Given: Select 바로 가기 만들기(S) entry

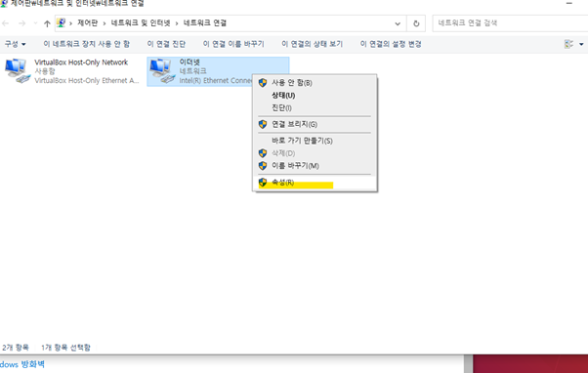Looking at the screenshot, I should [x=315, y=141].
